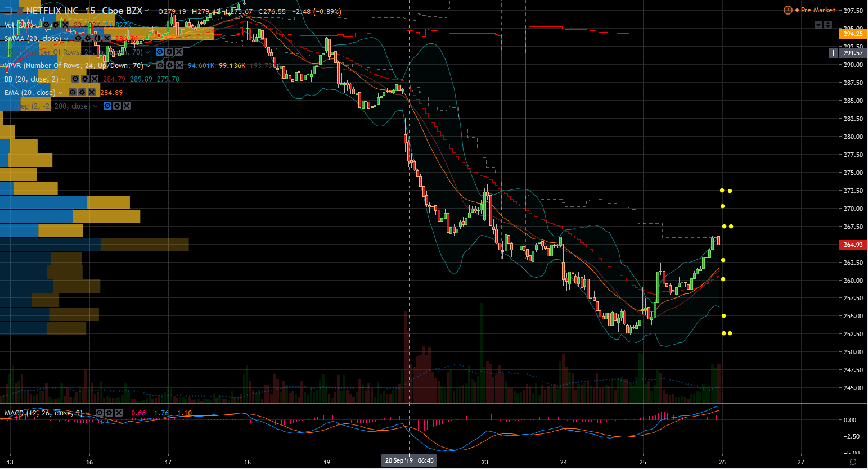Click the -1.76 MACD value
The image size is (868, 470).
click(x=160, y=413)
